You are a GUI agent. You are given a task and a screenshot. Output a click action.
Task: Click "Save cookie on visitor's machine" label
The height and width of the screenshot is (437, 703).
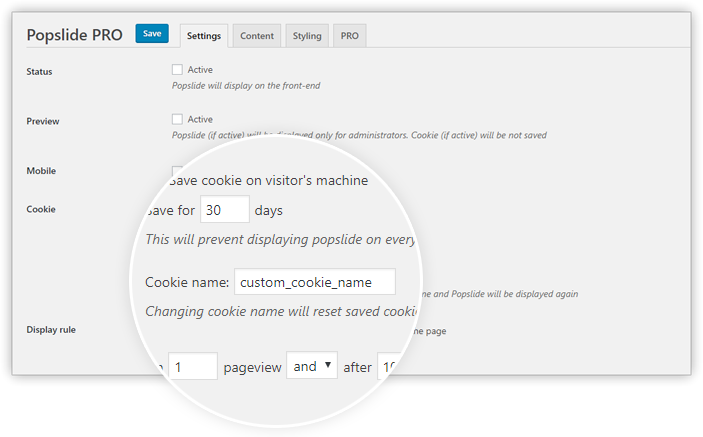tap(269, 180)
